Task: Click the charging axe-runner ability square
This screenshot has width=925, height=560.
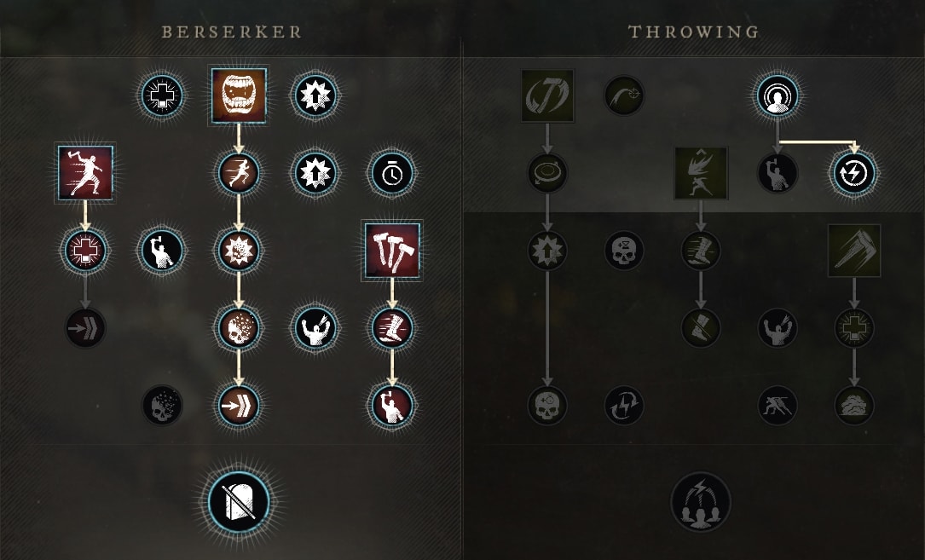Action: pos(85,173)
